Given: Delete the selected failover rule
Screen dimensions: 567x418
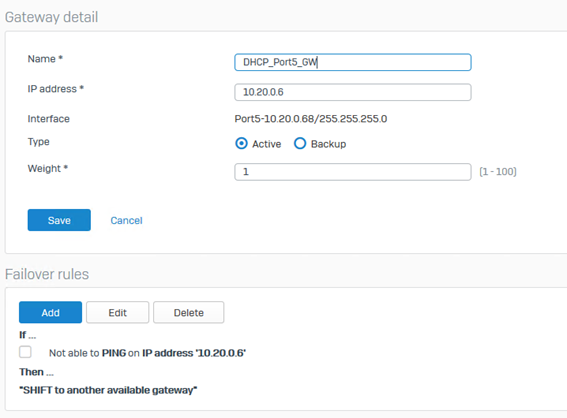Looking at the screenshot, I should [188, 312].
